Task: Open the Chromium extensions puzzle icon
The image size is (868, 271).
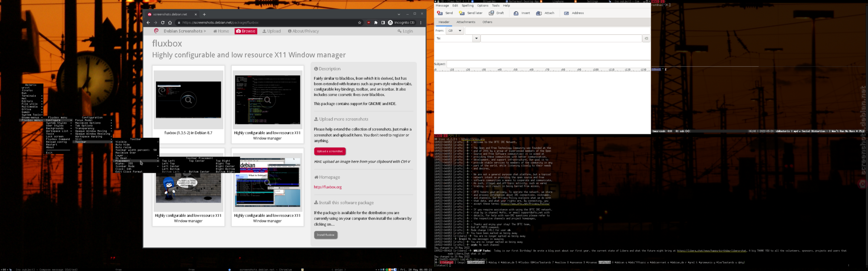Action: click(x=376, y=23)
